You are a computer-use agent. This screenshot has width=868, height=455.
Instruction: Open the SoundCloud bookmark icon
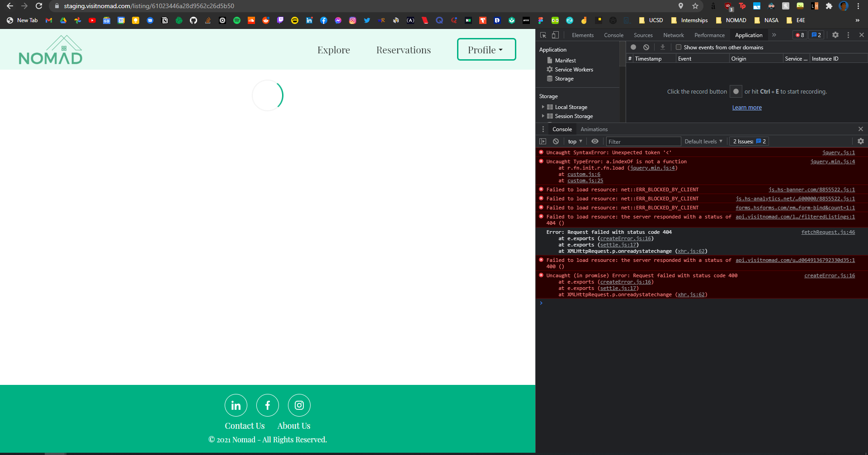click(251, 20)
